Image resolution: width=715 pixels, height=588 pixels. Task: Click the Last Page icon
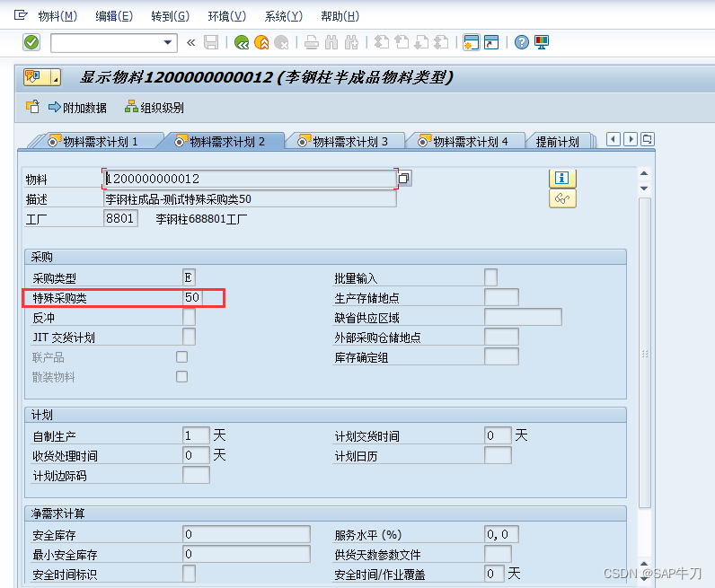coord(441,43)
